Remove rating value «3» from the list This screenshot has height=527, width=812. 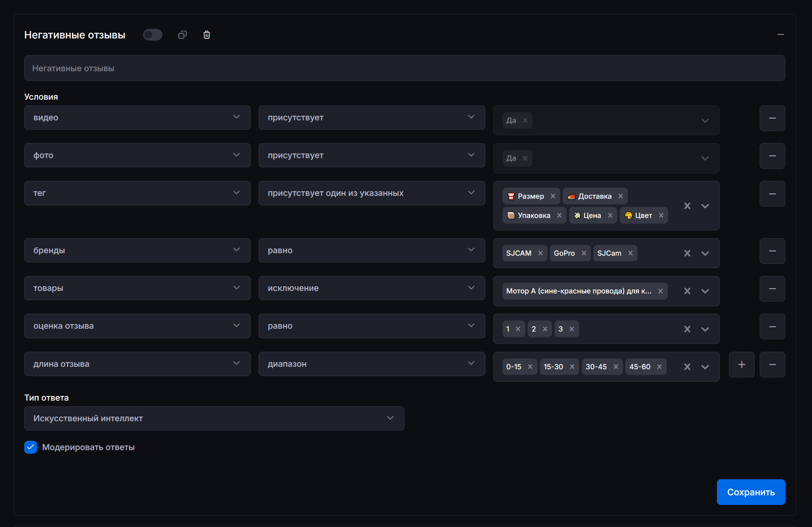click(x=572, y=329)
